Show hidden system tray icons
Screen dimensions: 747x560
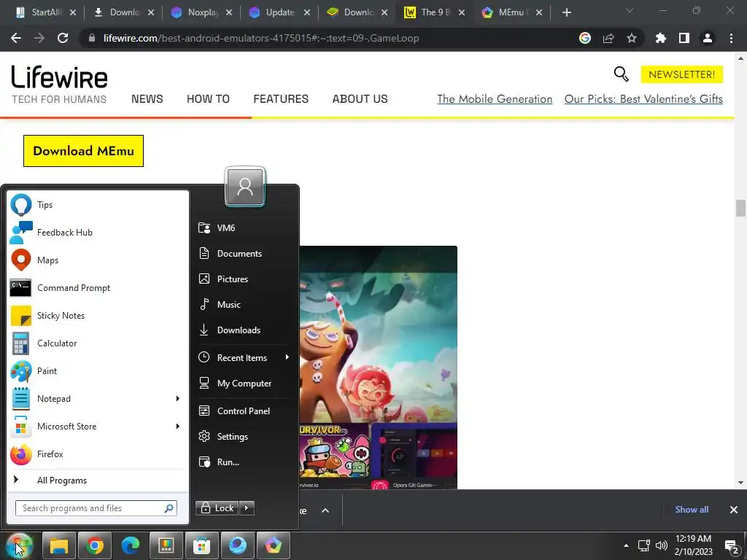click(x=626, y=545)
